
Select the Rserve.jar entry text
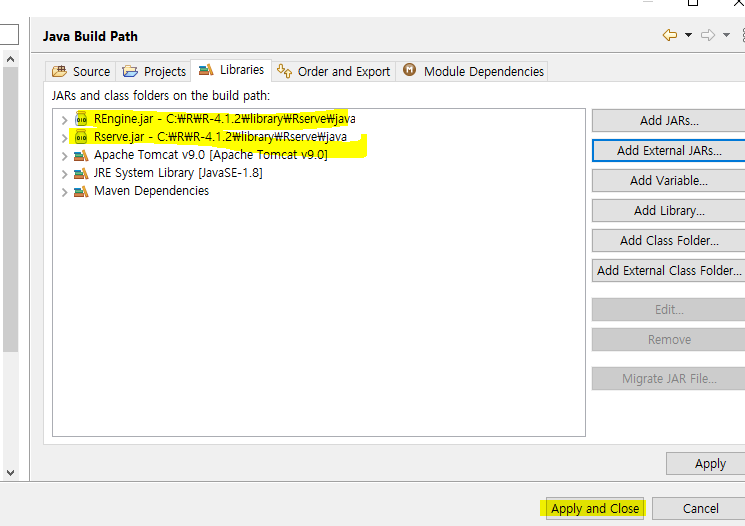tap(220, 137)
